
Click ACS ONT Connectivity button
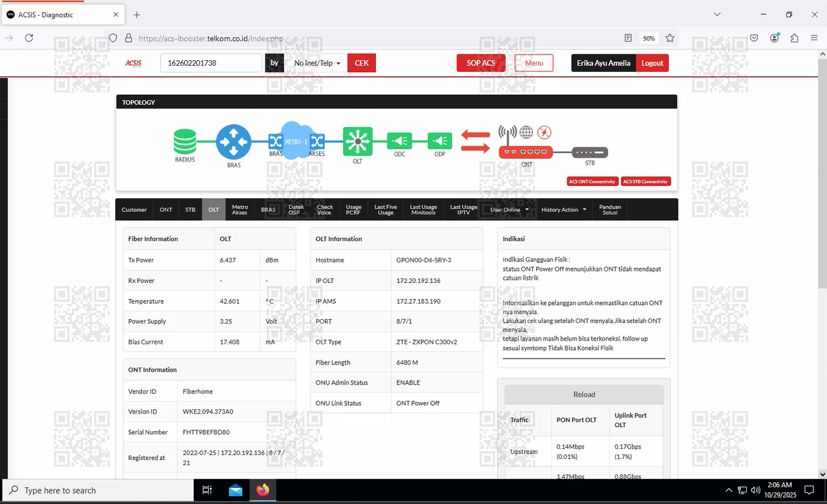(x=592, y=182)
